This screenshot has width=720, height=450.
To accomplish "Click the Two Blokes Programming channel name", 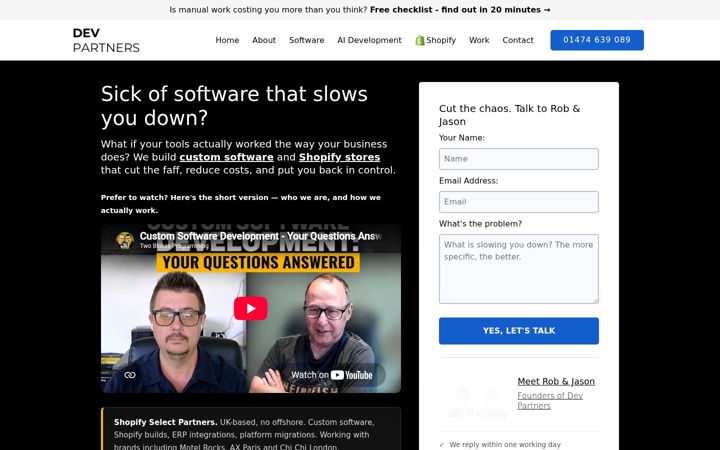I will click(174, 246).
